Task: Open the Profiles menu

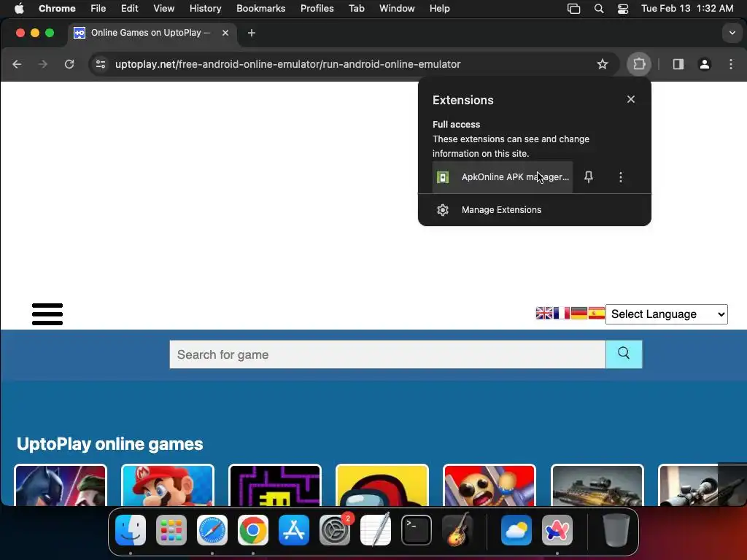Action: coord(317,8)
